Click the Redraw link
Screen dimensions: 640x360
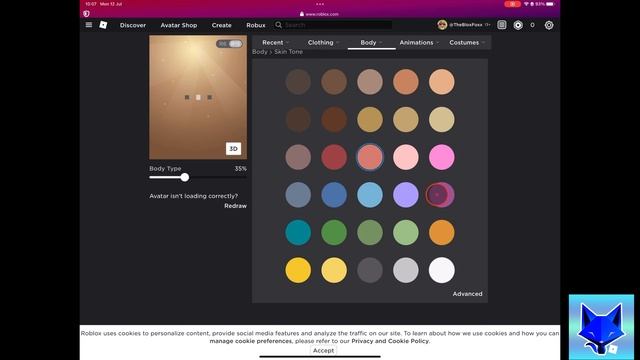pos(236,206)
